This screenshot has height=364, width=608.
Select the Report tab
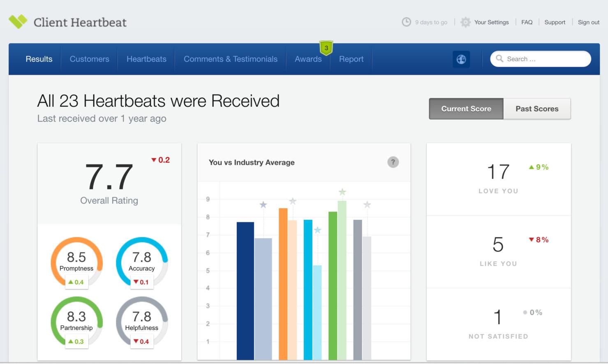tap(351, 59)
